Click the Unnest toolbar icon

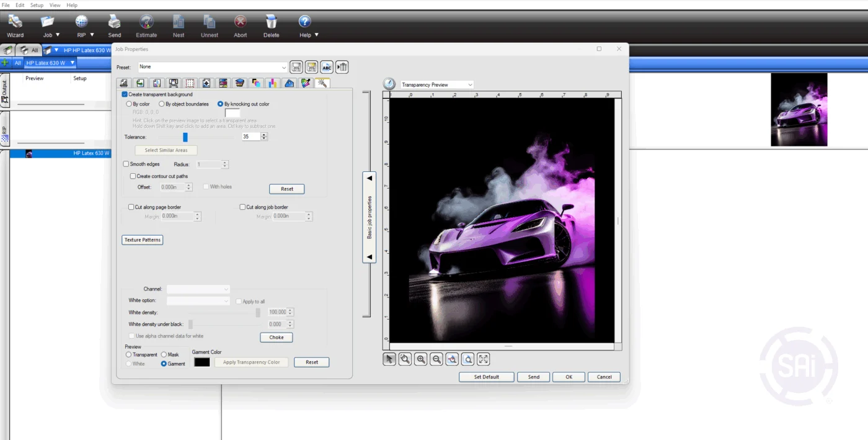pos(210,26)
